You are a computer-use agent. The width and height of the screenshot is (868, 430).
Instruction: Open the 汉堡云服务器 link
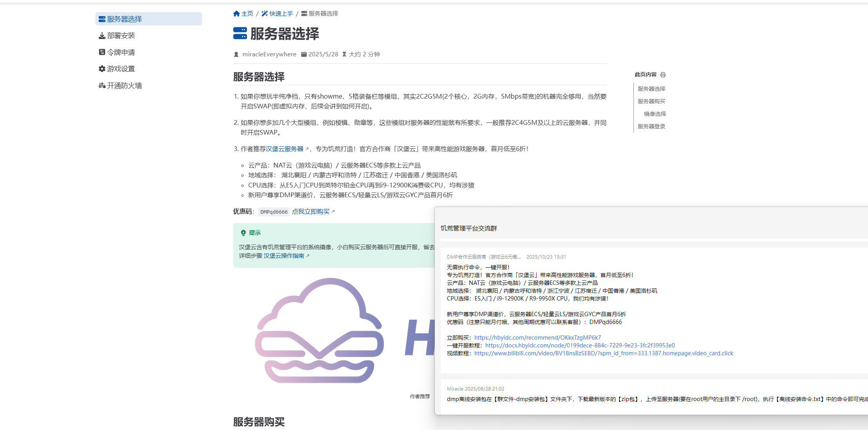285,149
